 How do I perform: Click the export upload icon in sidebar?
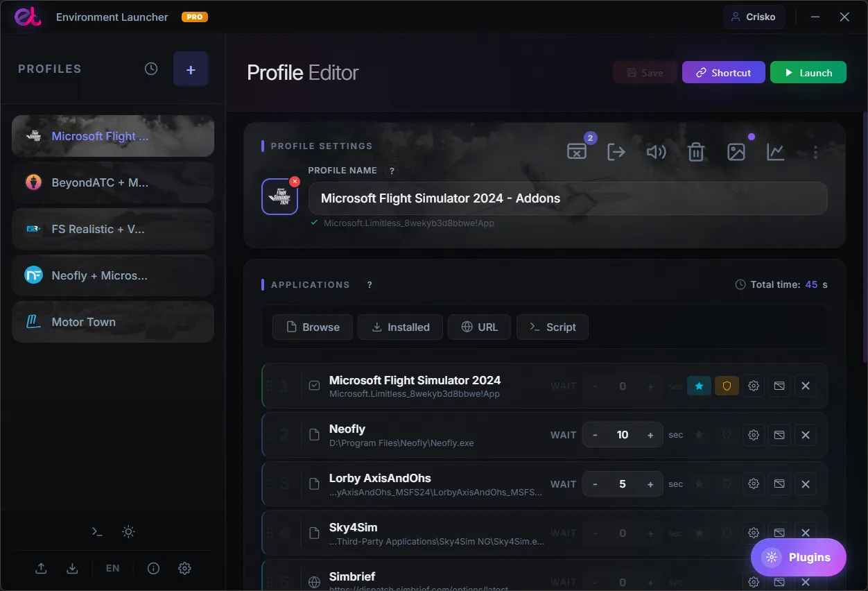[41, 568]
